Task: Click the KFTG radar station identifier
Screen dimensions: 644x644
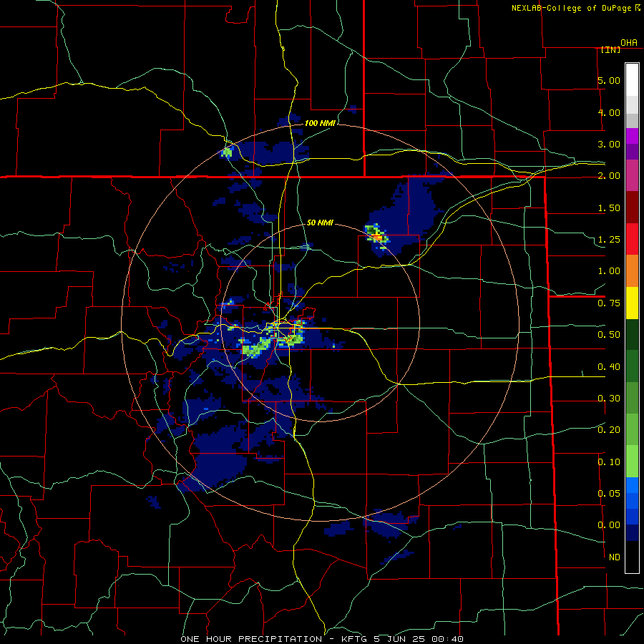Action: pos(356,639)
